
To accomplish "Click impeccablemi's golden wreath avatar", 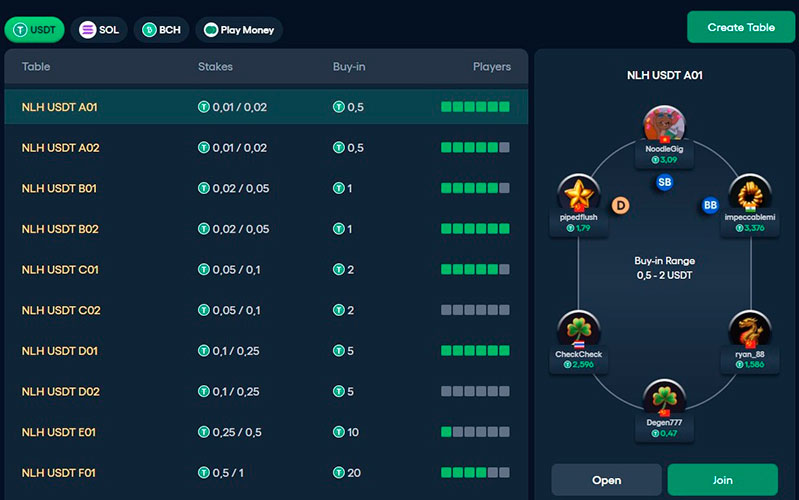I will [x=750, y=193].
